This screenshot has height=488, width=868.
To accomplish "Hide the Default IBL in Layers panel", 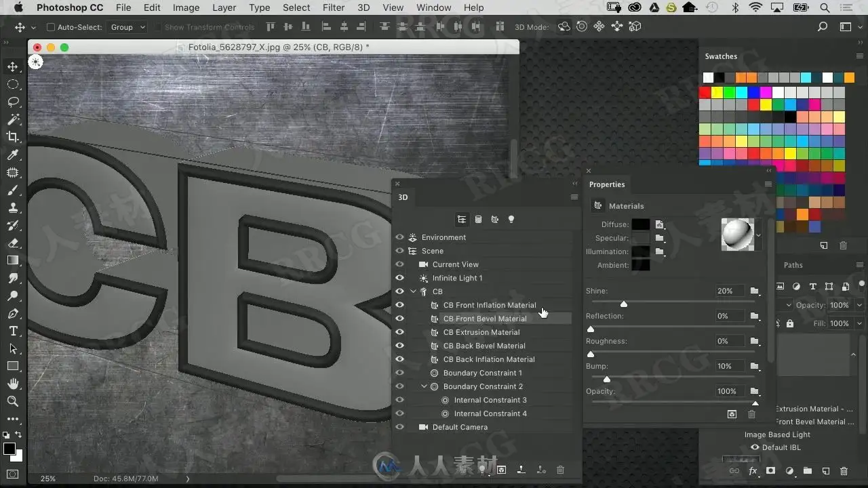I will click(x=755, y=447).
